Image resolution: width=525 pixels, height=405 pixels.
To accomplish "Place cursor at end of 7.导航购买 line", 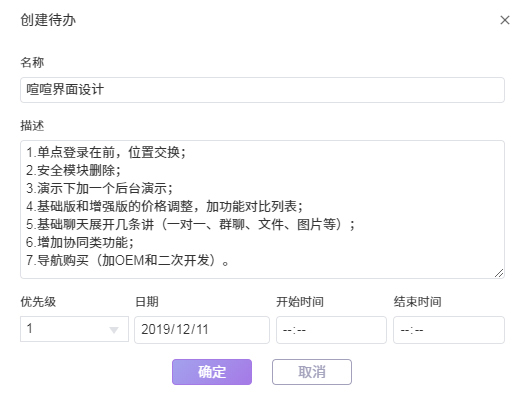I will [230, 260].
